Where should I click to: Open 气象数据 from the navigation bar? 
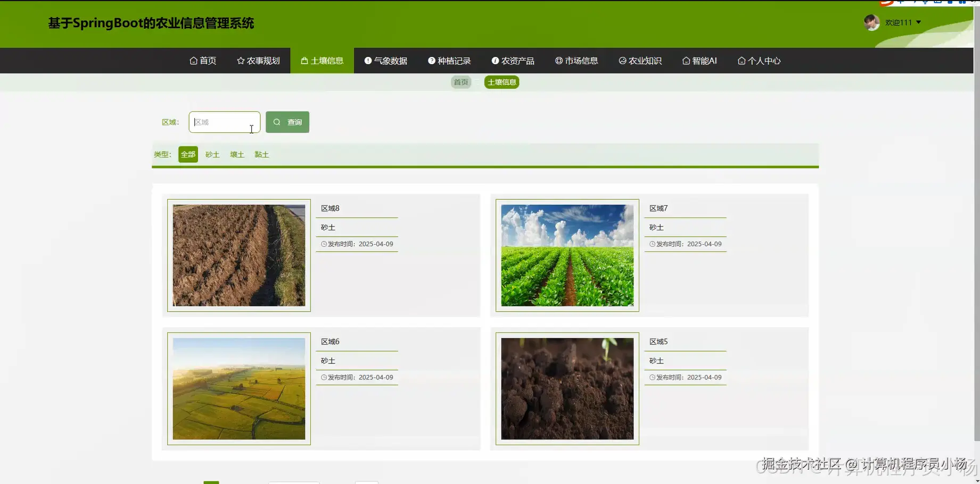click(x=386, y=61)
